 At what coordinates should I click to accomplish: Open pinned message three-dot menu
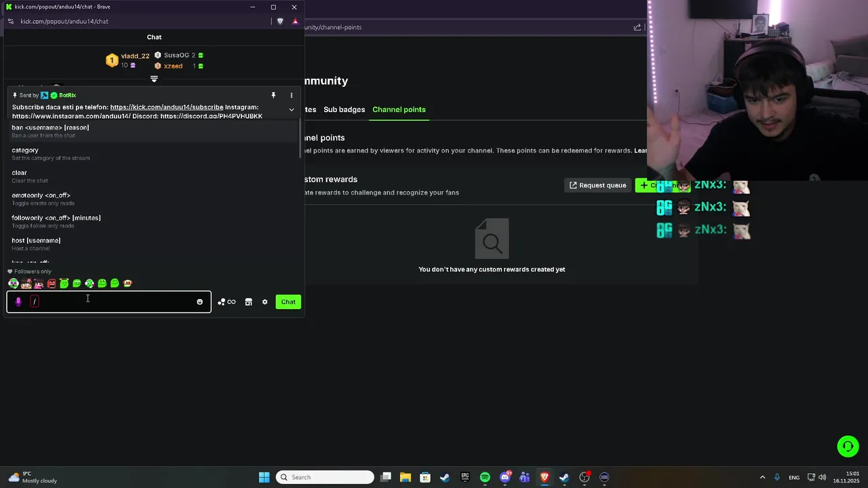292,96
